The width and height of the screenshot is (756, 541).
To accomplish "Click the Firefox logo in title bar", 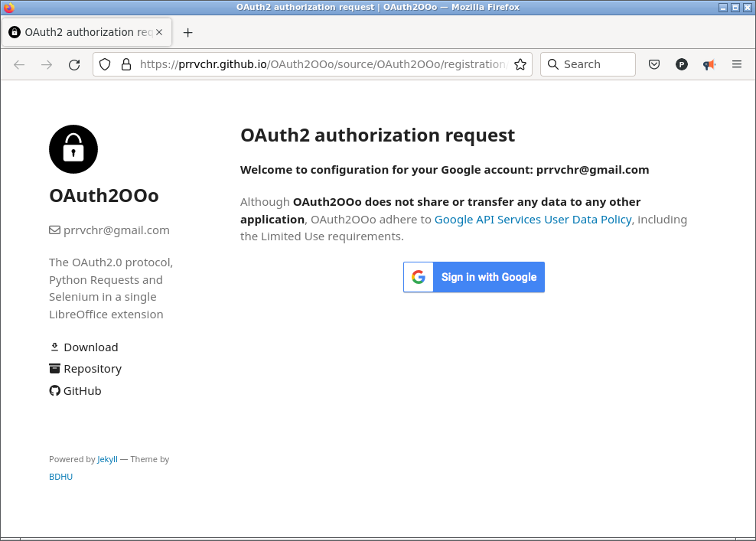I will [8, 7].
